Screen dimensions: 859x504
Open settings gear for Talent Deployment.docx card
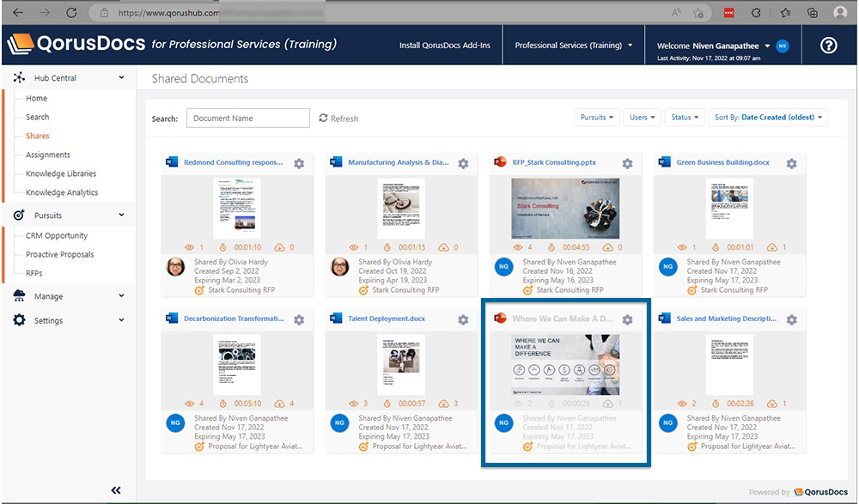pos(464,319)
